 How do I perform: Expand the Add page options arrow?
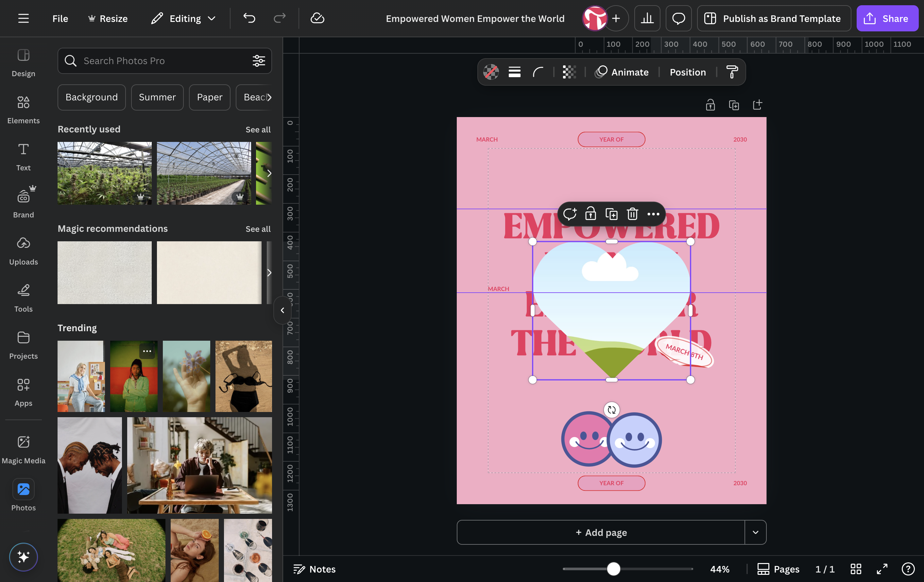tap(755, 532)
